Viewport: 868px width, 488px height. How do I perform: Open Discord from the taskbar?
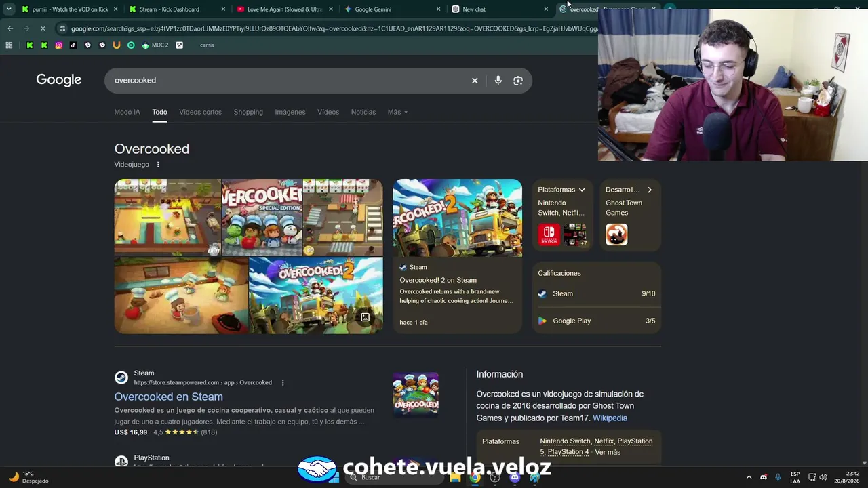coord(515,477)
